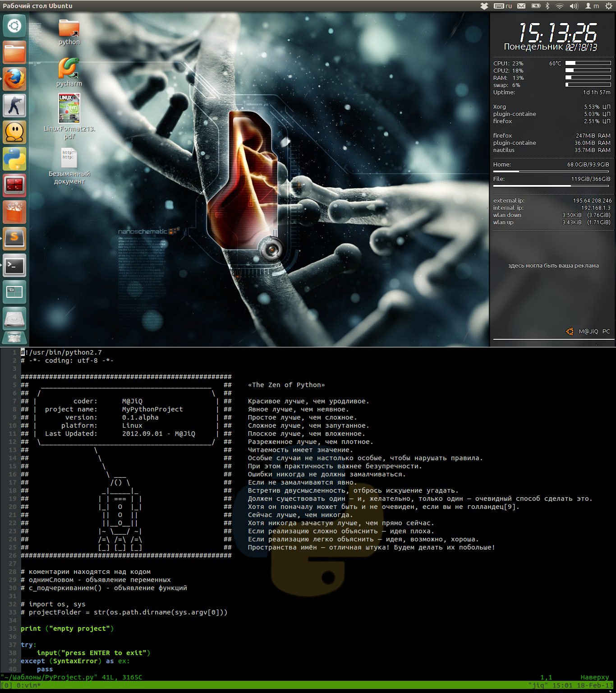Click the conky clock showing 15:13:26
Image resolution: width=616 pixels, height=693 pixels.
558,32
